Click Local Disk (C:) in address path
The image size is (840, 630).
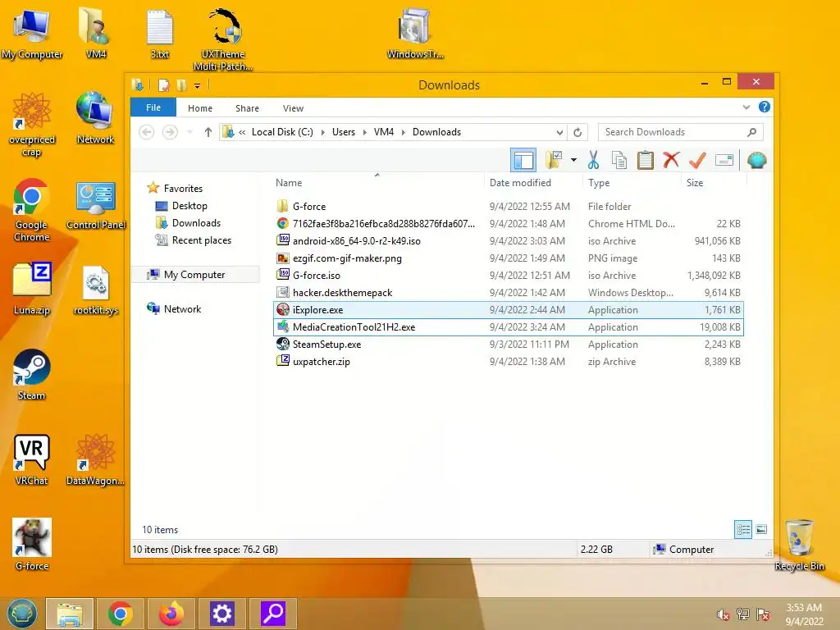pos(282,132)
